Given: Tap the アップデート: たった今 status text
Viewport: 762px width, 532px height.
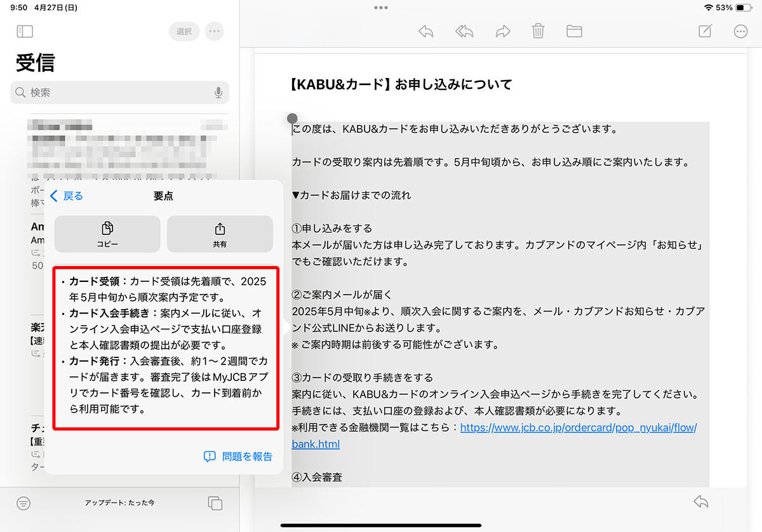Looking at the screenshot, I should tap(119, 503).
